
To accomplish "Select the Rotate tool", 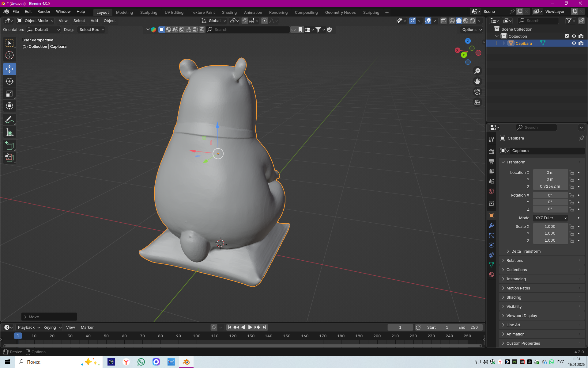I will point(9,81).
